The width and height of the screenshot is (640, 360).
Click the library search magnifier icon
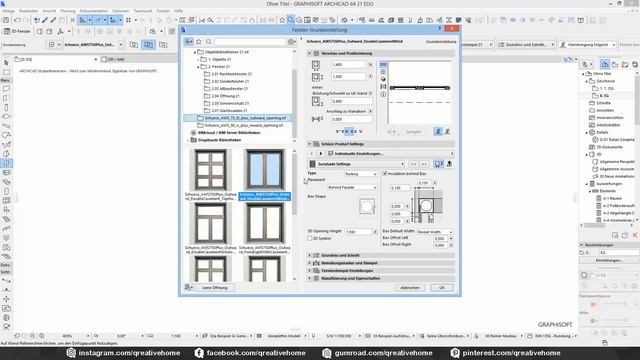[209, 42]
